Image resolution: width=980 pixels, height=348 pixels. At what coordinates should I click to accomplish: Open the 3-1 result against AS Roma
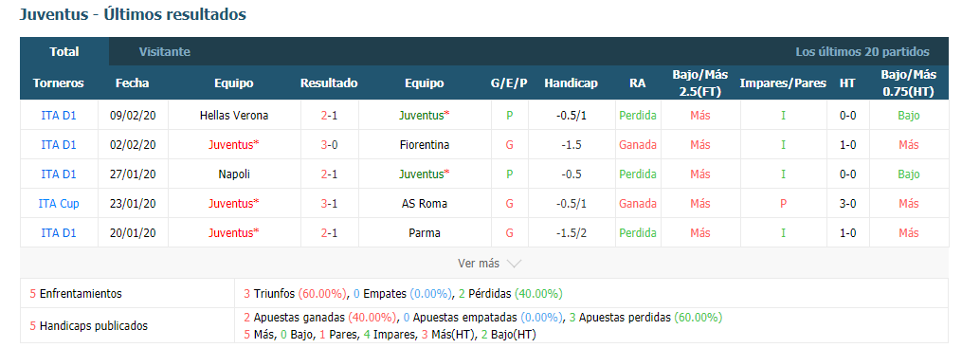(x=330, y=204)
